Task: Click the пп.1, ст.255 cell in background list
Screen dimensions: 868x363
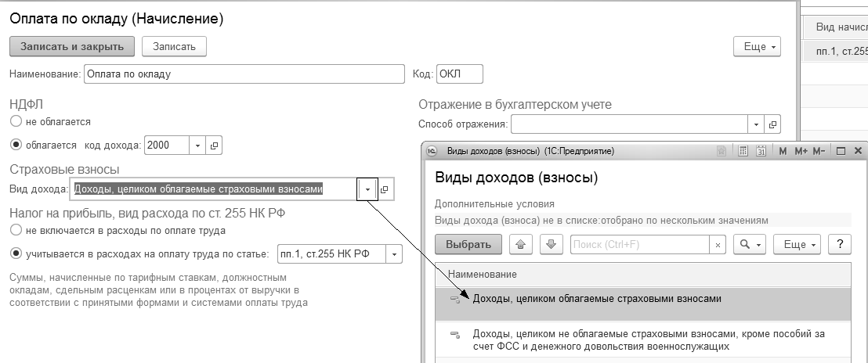Action: tap(836, 52)
